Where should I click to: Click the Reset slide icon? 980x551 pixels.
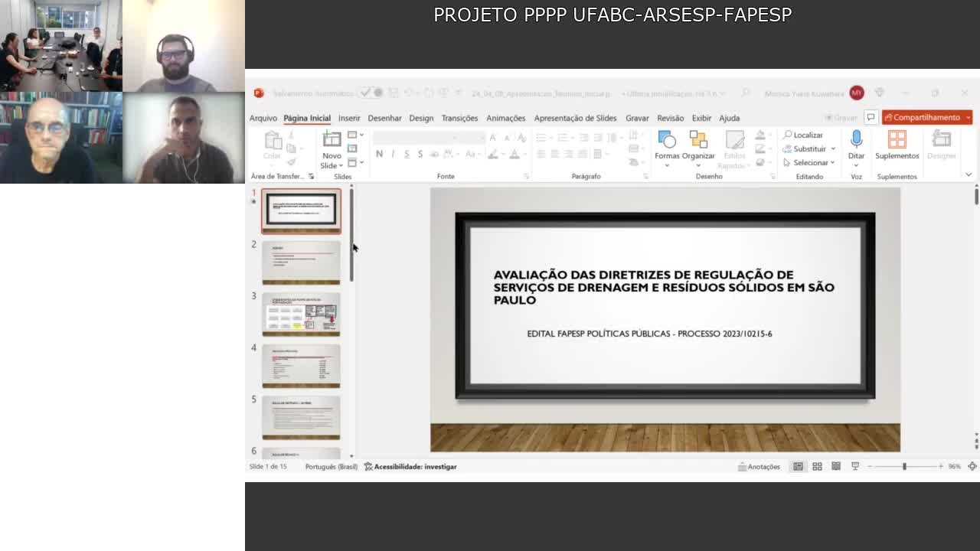[352, 148]
